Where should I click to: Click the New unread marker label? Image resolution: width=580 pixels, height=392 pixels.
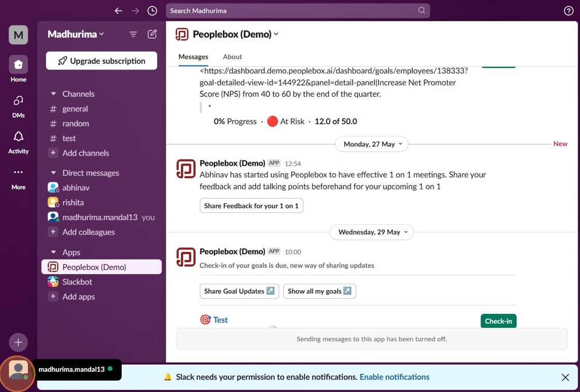click(560, 144)
